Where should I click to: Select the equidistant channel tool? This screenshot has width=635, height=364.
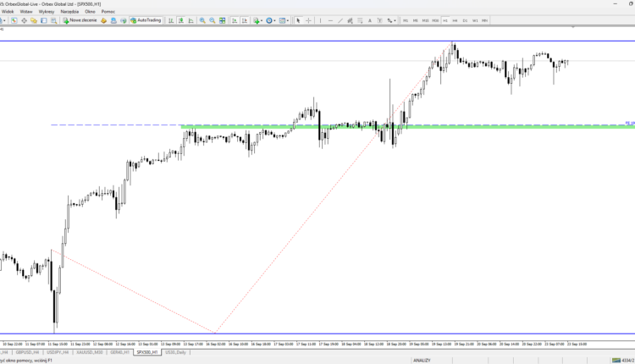pos(350,20)
